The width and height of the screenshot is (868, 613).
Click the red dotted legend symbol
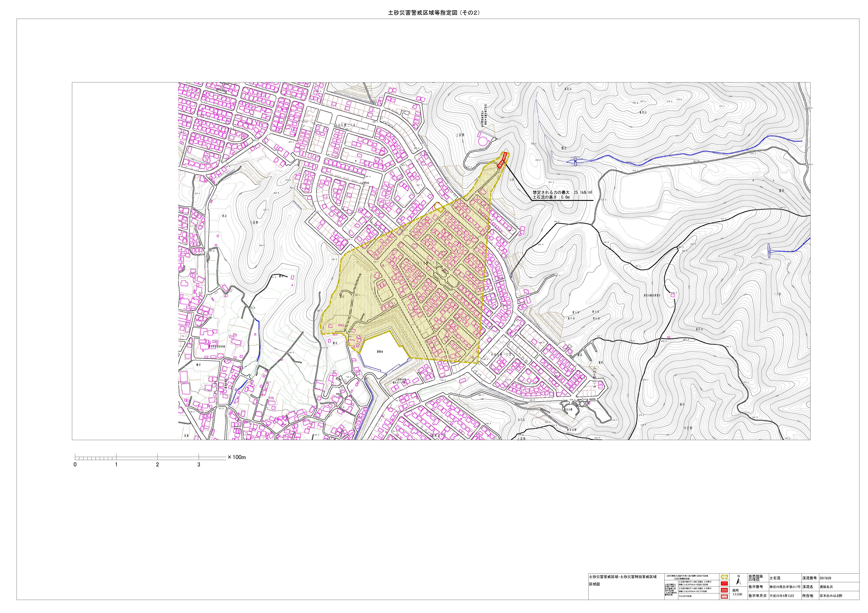pos(724,583)
